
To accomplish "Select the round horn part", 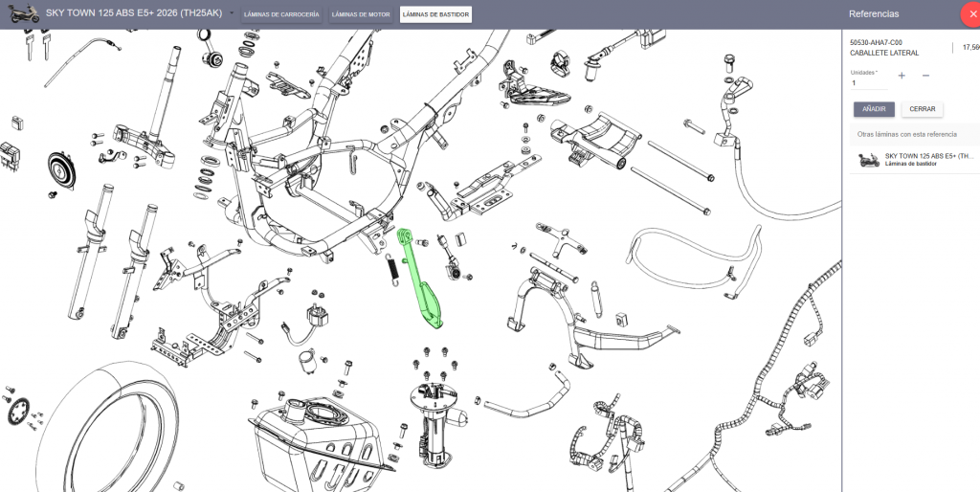I will [64, 172].
